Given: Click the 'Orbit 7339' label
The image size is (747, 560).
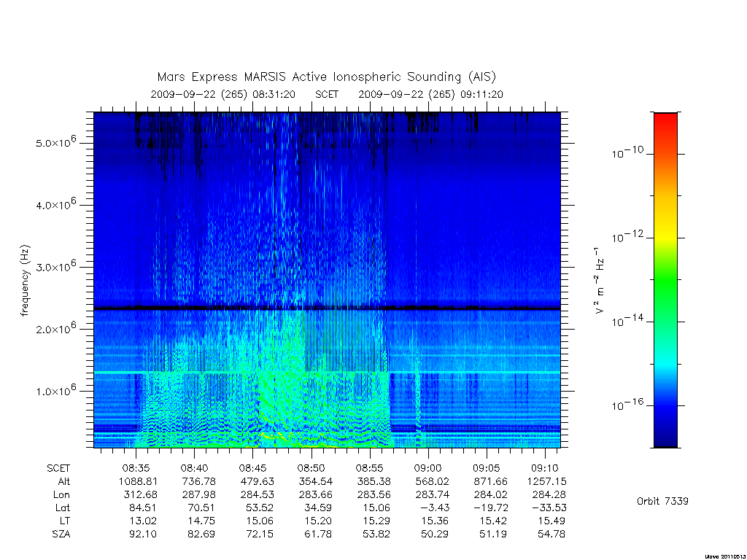Looking at the screenshot, I should [662, 501].
